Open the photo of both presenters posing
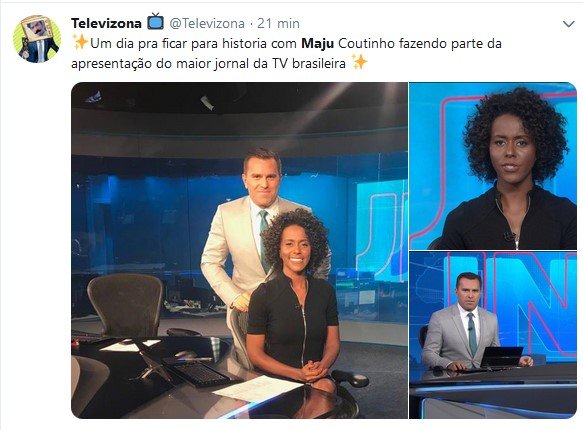Screen dimensions: 583x430 (x=239, y=250)
